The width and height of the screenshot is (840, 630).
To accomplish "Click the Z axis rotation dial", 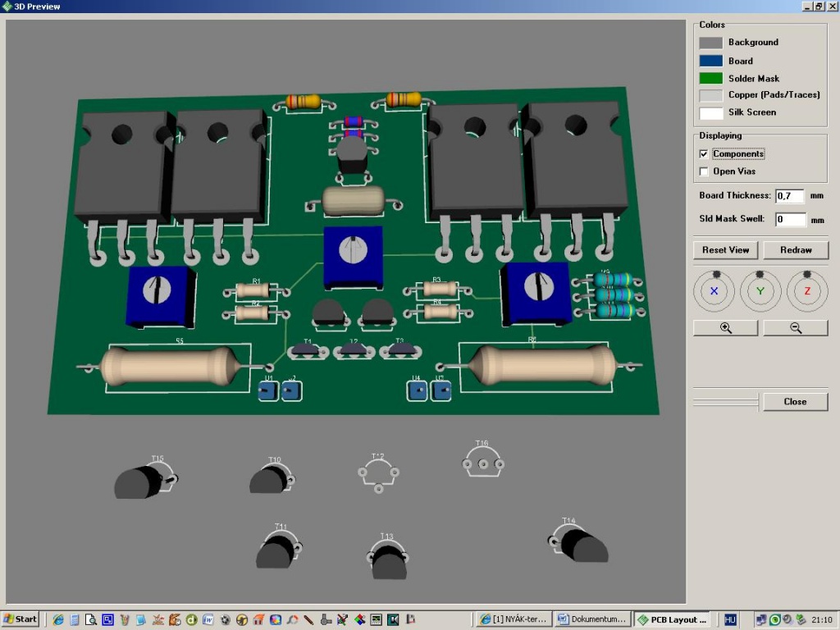I will [x=807, y=291].
